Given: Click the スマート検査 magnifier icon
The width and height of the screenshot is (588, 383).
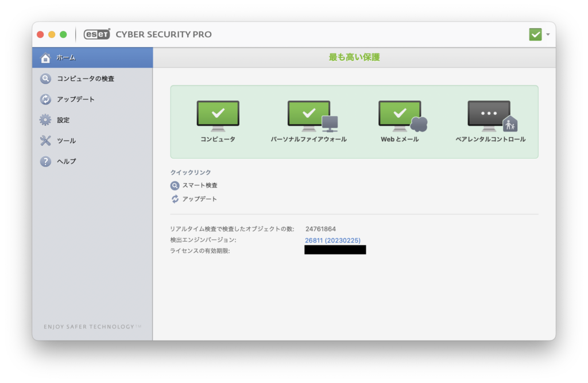Looking at the screenshot, I should click(x=175, y=185).
